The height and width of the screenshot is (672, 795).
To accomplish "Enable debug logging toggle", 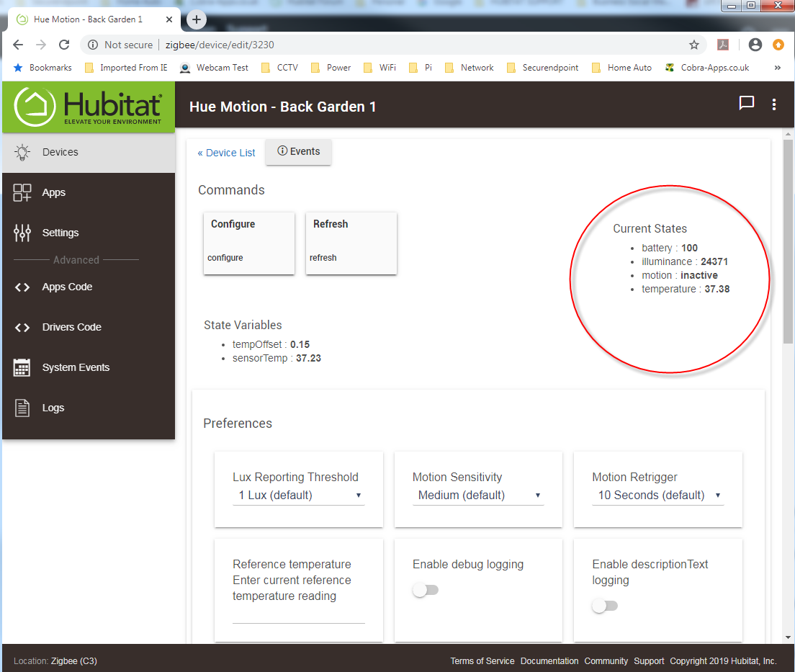I will click(x=425, y=590).
